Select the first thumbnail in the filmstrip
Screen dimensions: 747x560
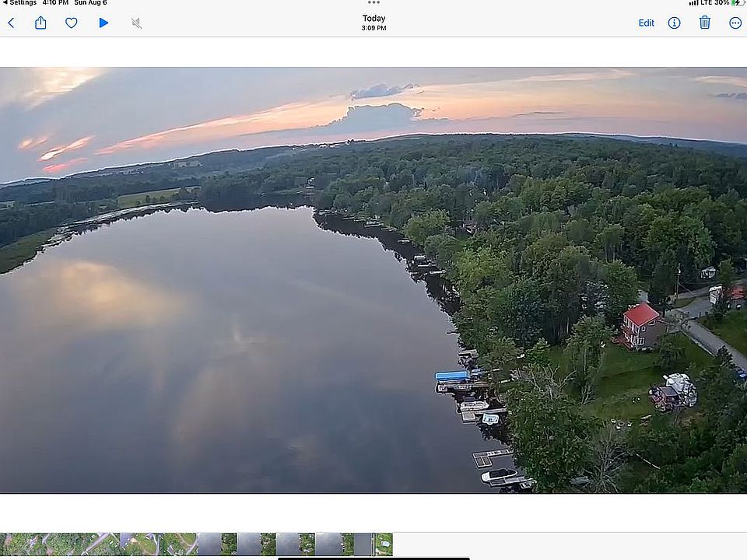[12, 544]
